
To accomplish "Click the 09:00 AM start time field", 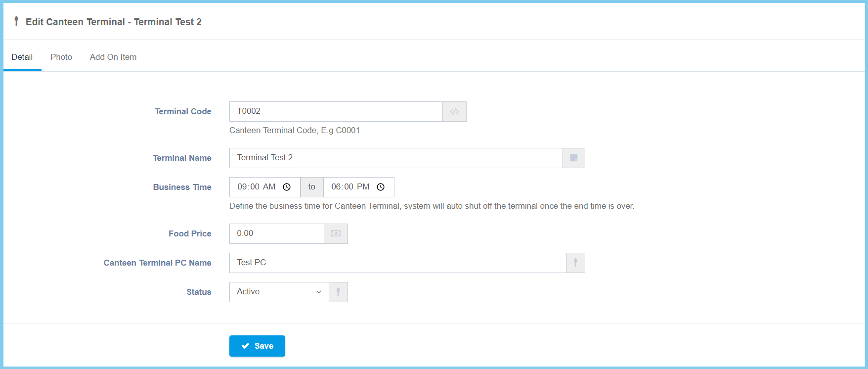I will tap(257, 187).
